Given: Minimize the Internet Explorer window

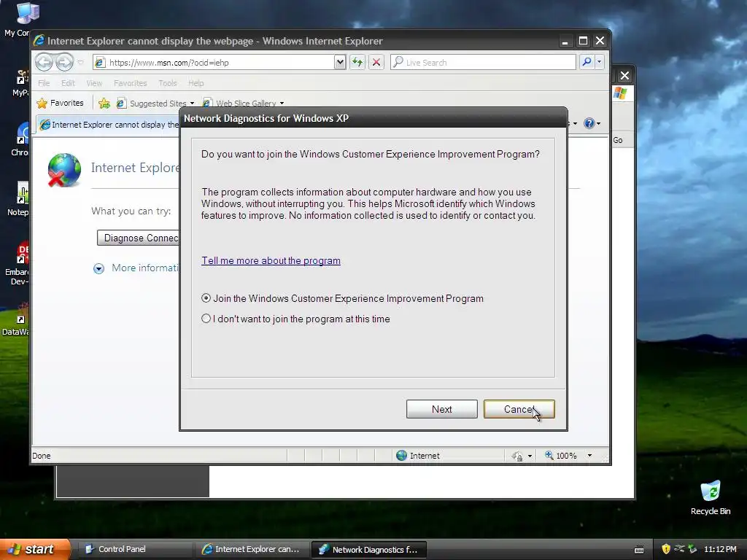Looking at the screenshot, I should [565, 41].
